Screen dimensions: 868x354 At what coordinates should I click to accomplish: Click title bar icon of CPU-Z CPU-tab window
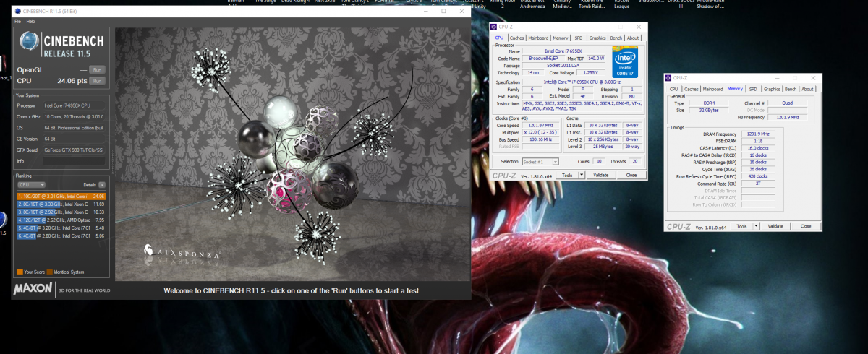(494, 27)
